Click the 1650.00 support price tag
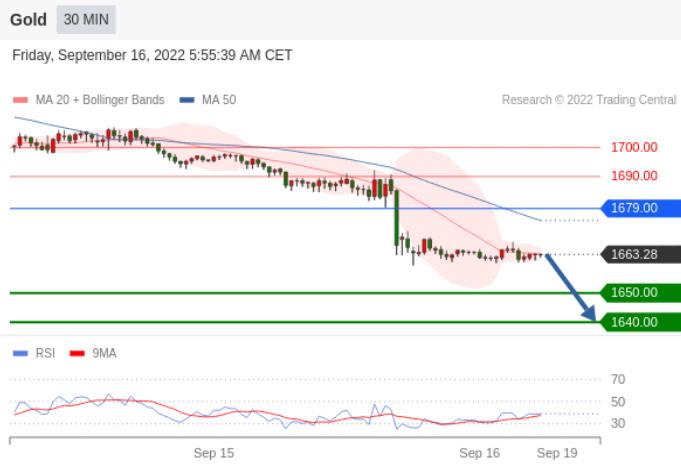 point(641,293)
